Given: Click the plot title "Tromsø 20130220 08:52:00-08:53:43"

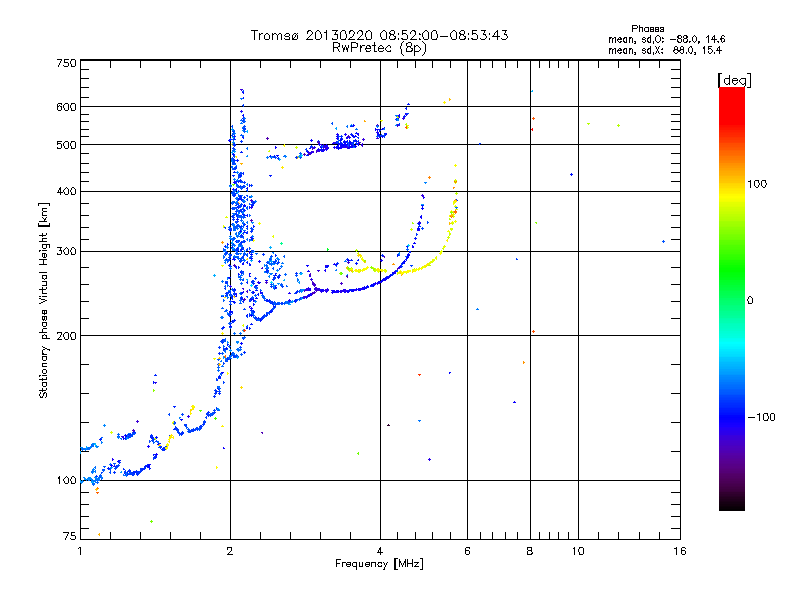Looking at the screenshot, I should [379, 35].
